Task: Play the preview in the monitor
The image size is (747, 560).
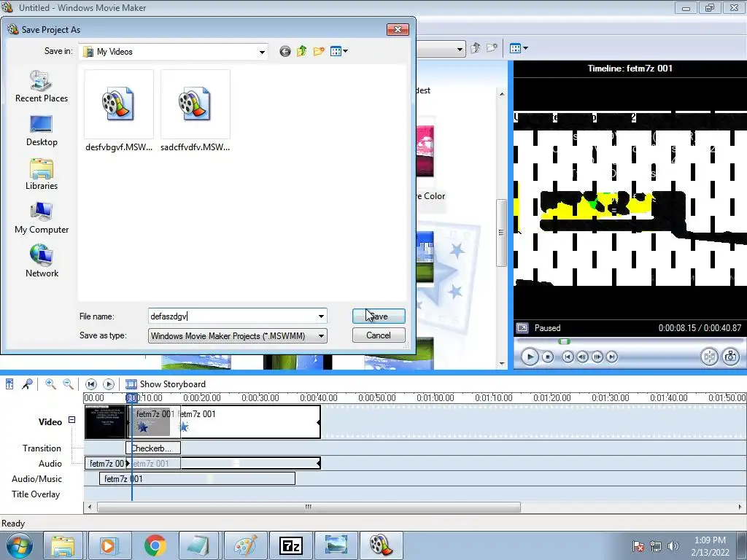Action: (530, 357)
